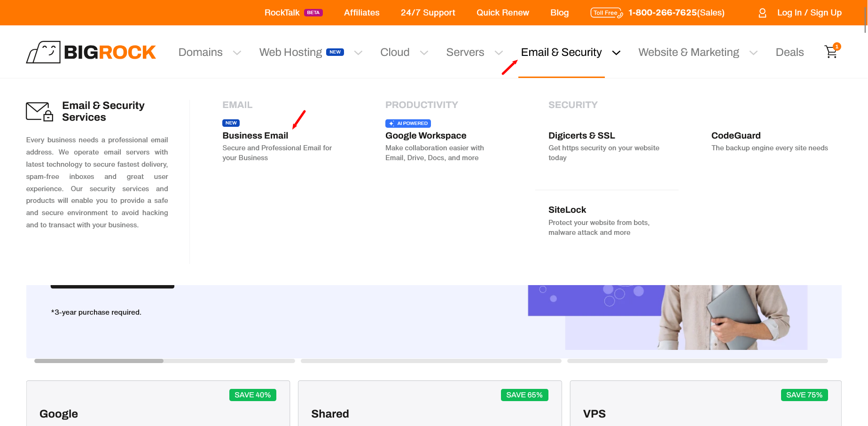Select the Email & Security menu

pos(561,52)
